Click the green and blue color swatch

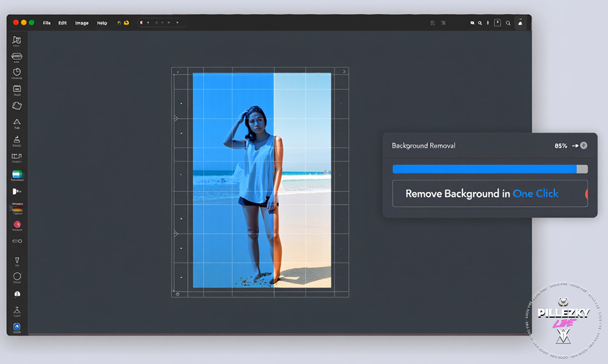coord(17,175)
